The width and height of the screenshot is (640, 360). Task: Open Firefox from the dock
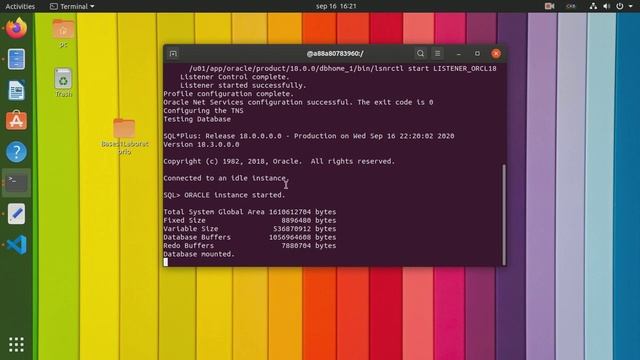coord(16,28)
